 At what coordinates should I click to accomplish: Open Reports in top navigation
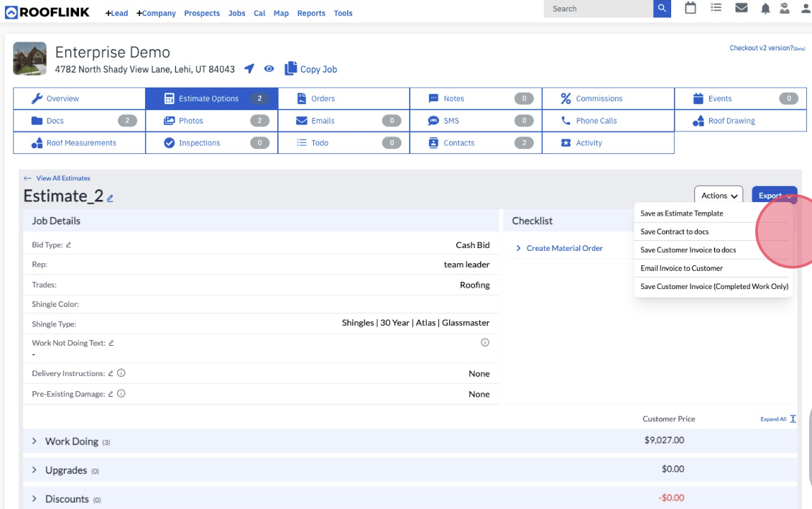point(311,13)
